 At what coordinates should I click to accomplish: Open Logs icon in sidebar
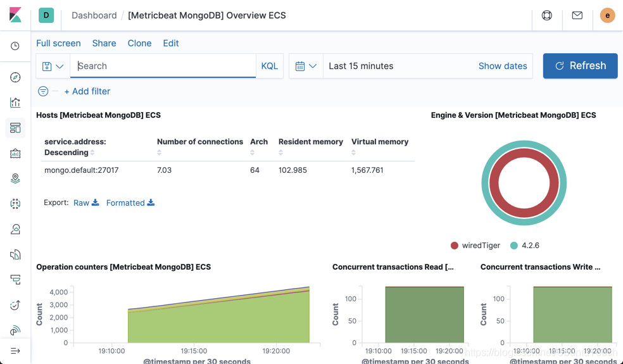(x=15, y=254)
